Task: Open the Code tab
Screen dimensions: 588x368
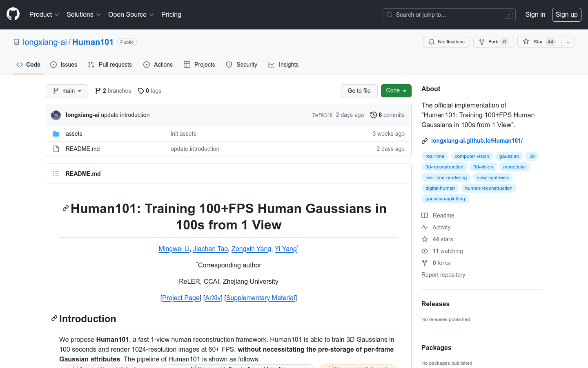Action: coord(28,65)
